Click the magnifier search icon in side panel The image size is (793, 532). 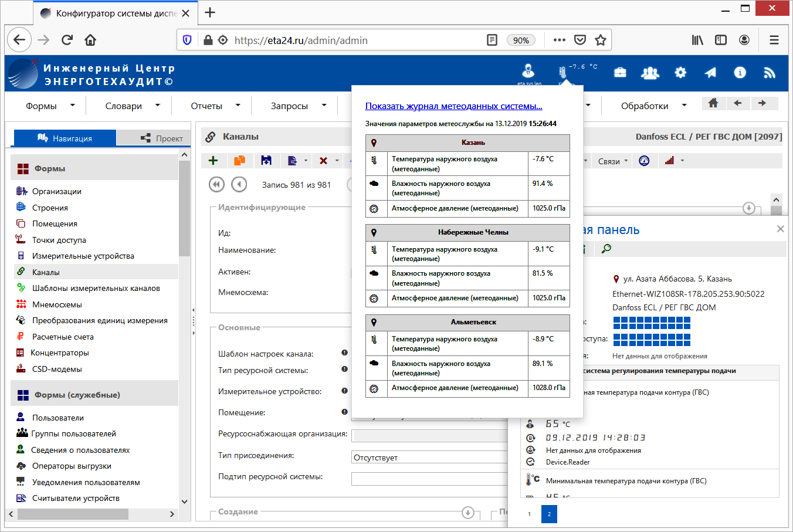[x=606, y=249]
